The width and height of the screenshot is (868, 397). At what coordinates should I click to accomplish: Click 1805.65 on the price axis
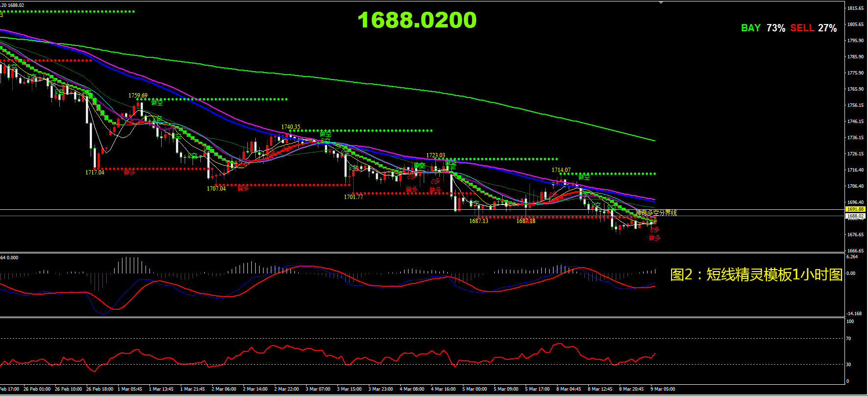point(856,25)
